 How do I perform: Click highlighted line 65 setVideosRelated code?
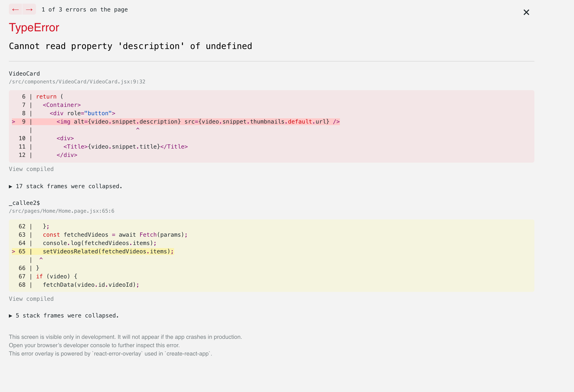click(108, 252)
